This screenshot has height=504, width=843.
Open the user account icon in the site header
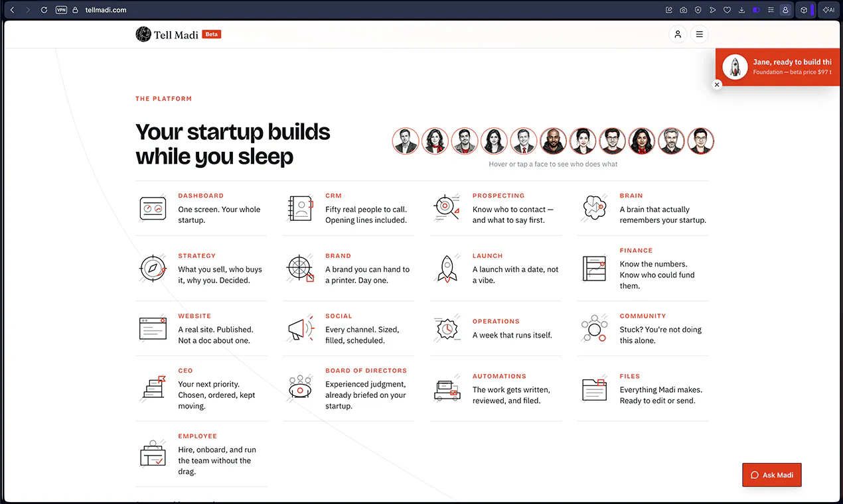(x=678, y=34)
